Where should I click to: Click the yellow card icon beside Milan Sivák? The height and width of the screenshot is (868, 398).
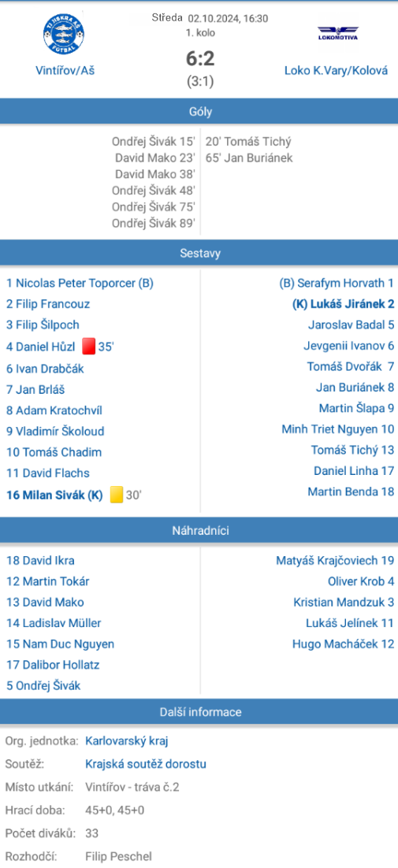[116, 495]
